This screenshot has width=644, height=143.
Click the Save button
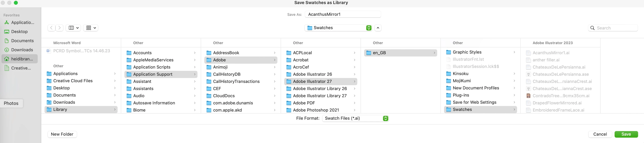click(626, 134)
